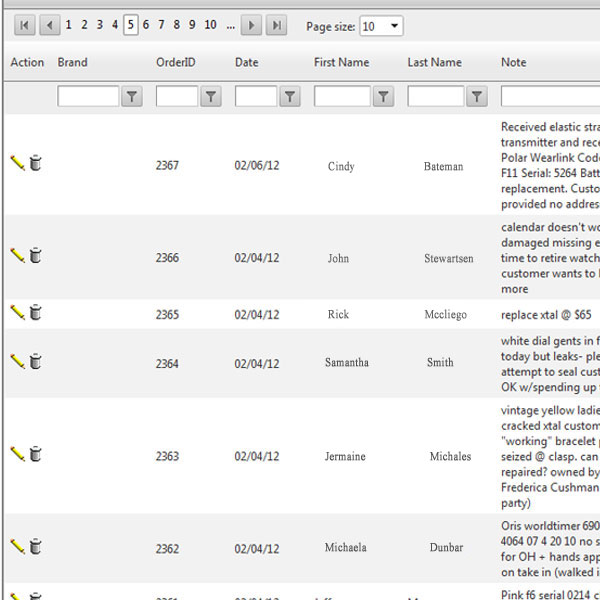Viewport: 600px width, 600px height.
Task: Click the Last Name filter funnel icon
Action: click(x=477, y=96)
